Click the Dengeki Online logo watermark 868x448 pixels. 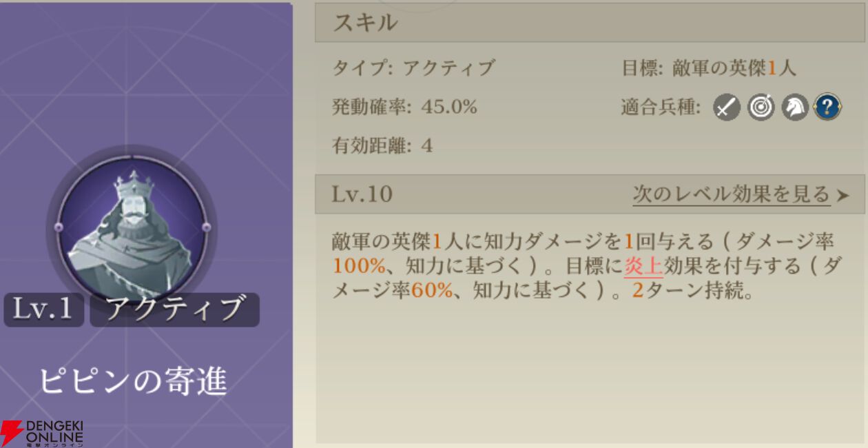tap(42, 432)
